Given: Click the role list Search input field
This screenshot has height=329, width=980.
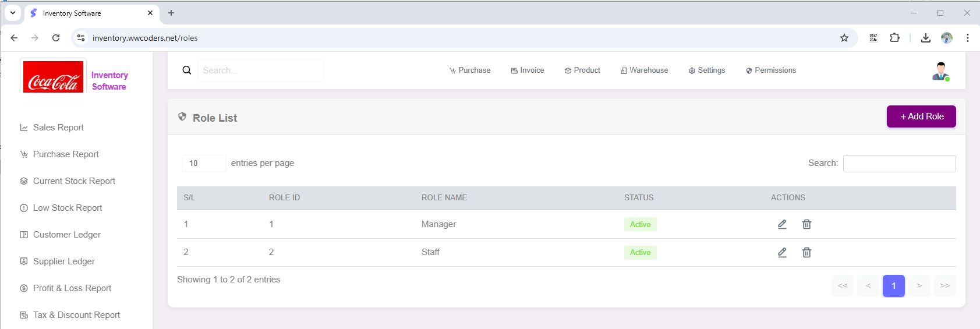Looking at the screenshot, I should click(x=899, y=164).
